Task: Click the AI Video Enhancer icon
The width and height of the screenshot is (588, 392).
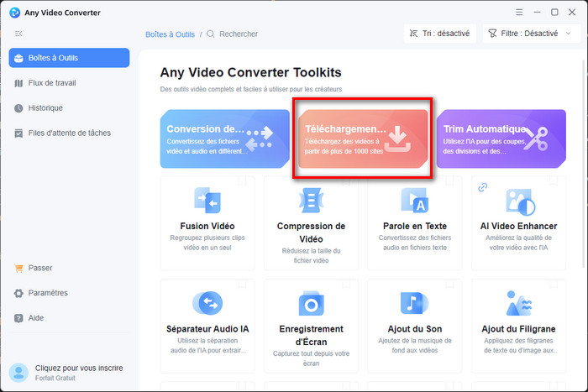Action: 520,202
